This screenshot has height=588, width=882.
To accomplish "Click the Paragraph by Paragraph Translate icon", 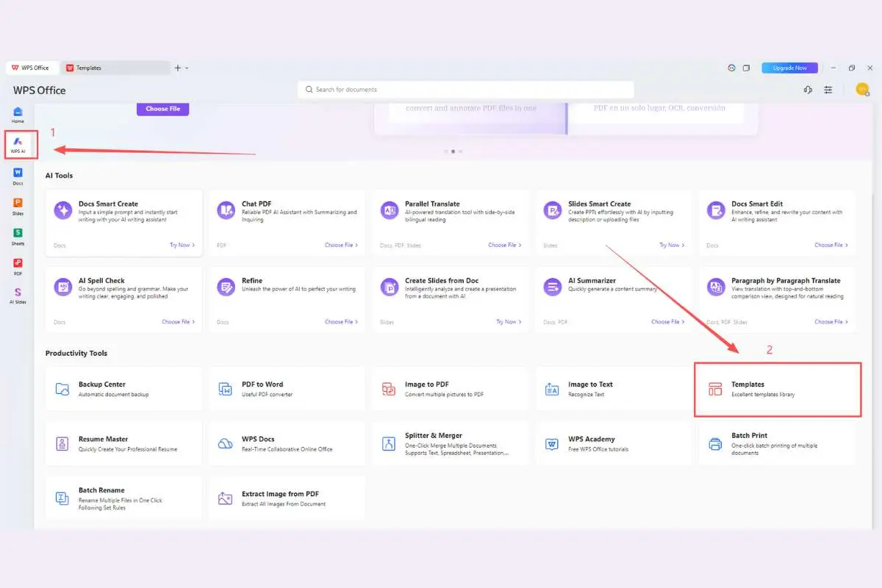I will click(x=716, y=287).
